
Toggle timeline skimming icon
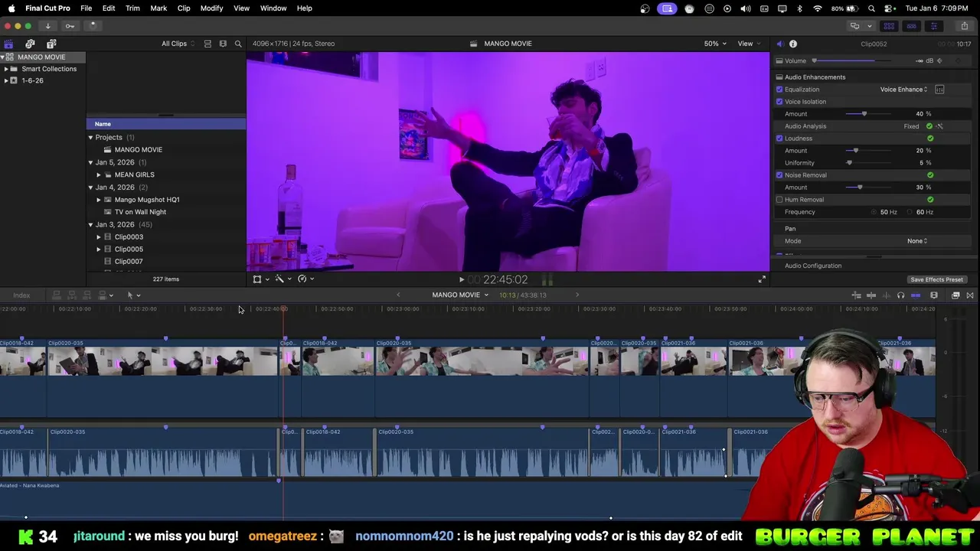pyautogui.click(x=871, y=295)
